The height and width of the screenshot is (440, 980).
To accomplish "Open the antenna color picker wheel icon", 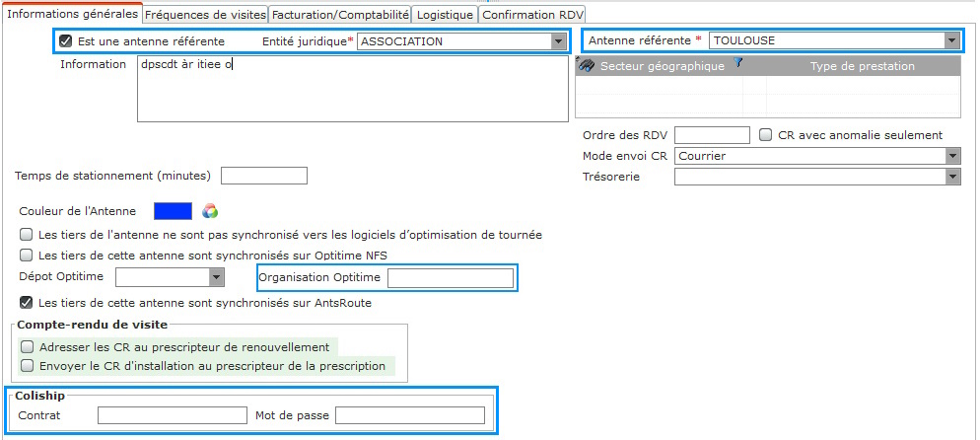I will tap(210, 211).
